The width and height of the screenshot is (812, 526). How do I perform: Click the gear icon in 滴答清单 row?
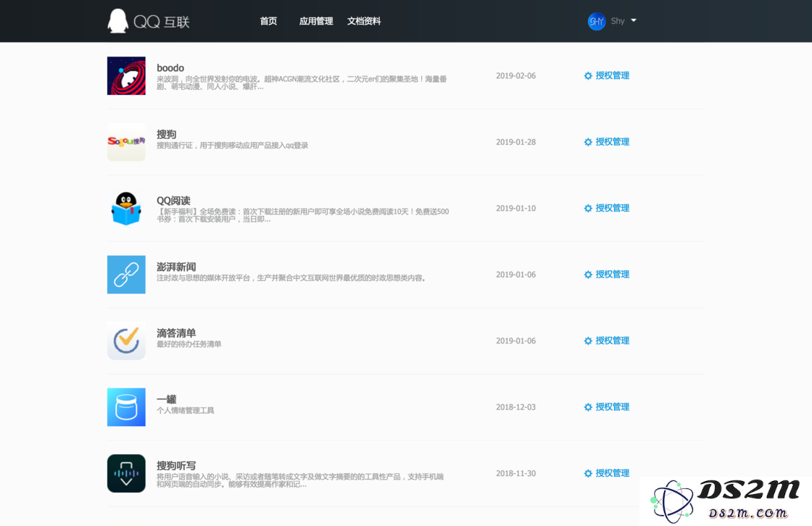pos(588,341)
